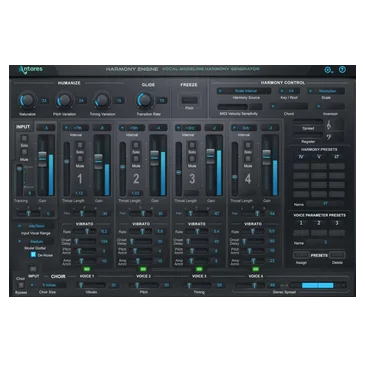The width and height of the screenshot is (365, 365).
Task: Open the Key / Root dropdown
Action: [289, 91]
